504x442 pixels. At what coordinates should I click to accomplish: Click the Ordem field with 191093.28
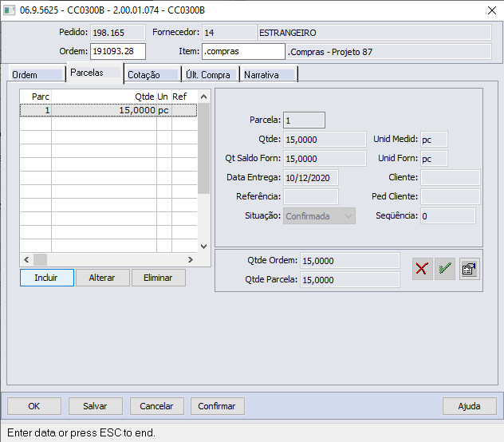118,52
